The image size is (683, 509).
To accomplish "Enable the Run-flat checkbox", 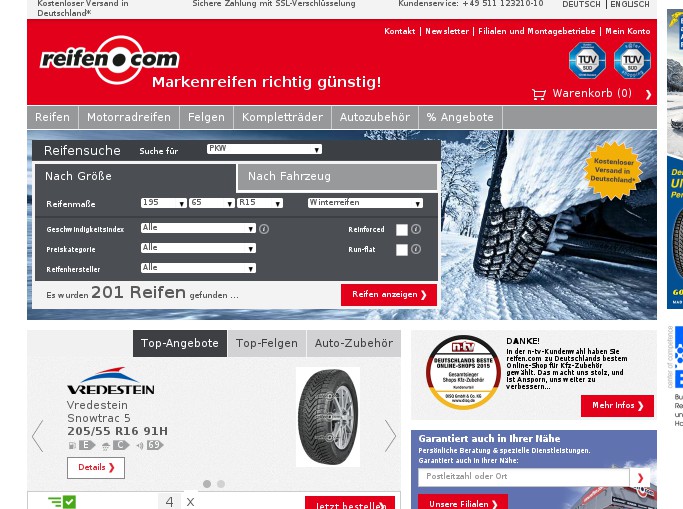I will 402,249.
